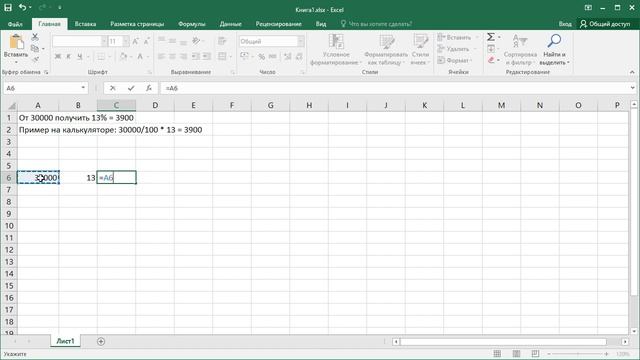640x360 pixels.
Task: Open the Рецензирование tab
Action: tap(279, 24)
